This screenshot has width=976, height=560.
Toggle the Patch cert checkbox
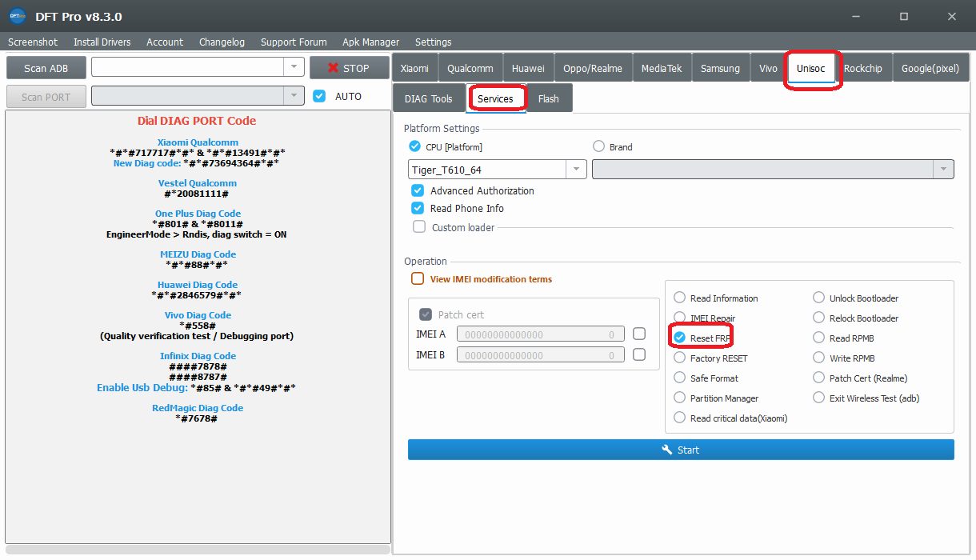[x=426, y=314]
